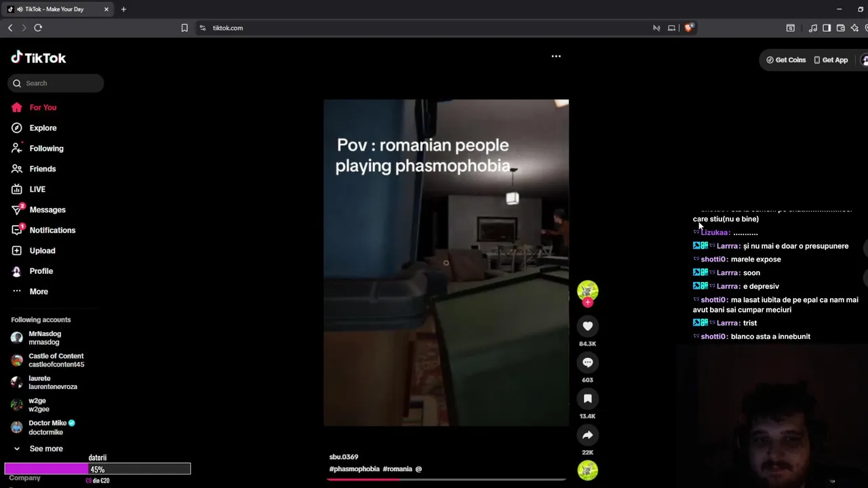Click the TikTok logo
868x488 pixels.
39,58
